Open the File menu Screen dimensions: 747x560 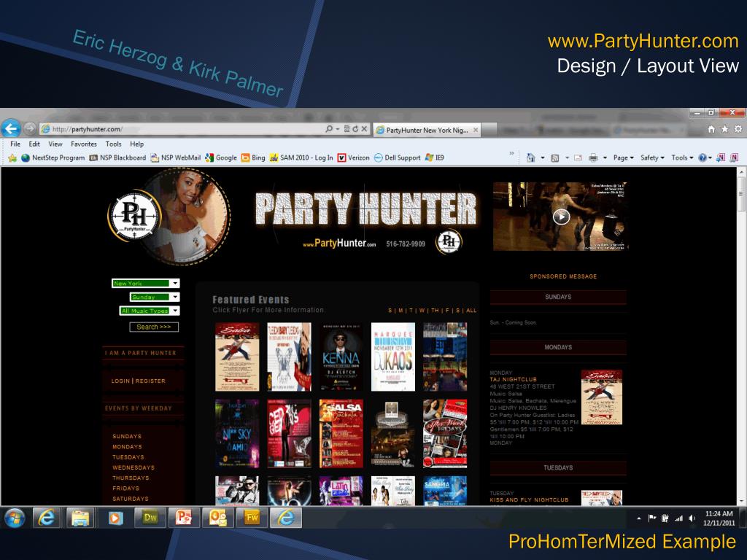(x=15, y=144)
